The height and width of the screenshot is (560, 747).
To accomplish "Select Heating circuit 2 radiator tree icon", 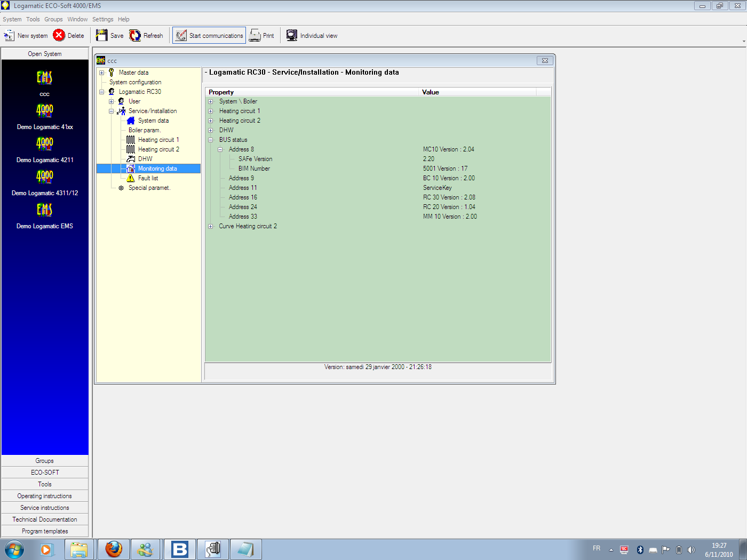I will 131,149.
